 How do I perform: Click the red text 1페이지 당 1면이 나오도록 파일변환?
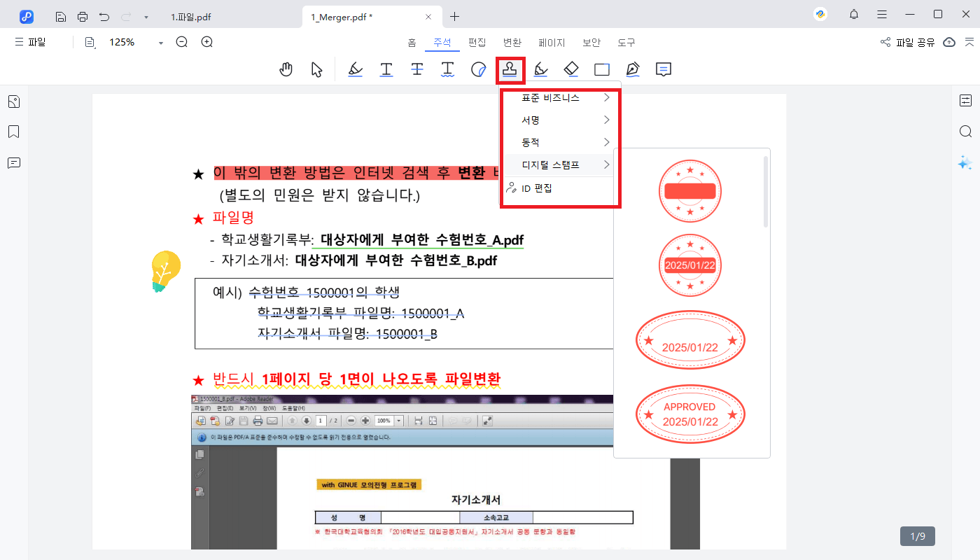point(381,379)
